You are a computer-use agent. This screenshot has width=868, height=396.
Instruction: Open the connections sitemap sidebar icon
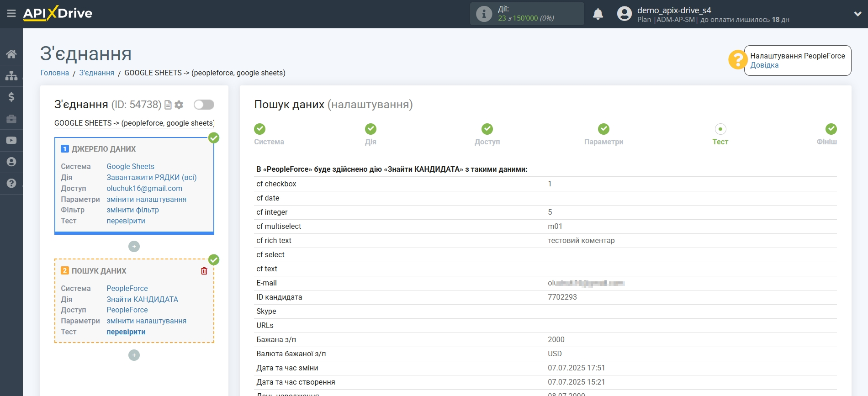[11, 76]
